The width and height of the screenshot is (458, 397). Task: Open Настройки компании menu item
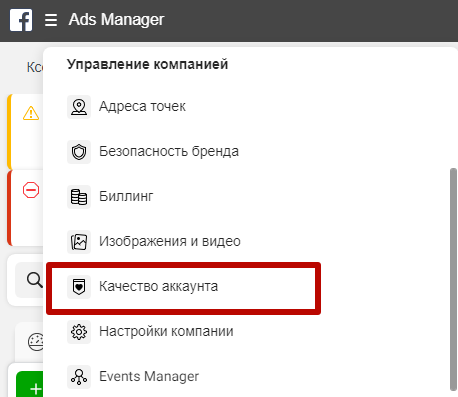[166, 331]
